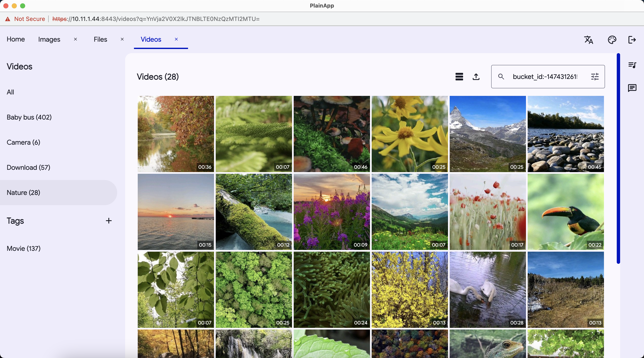Add a new tag with plus icon
Screen dimensions: 644x358
click(x=109, y=221)
